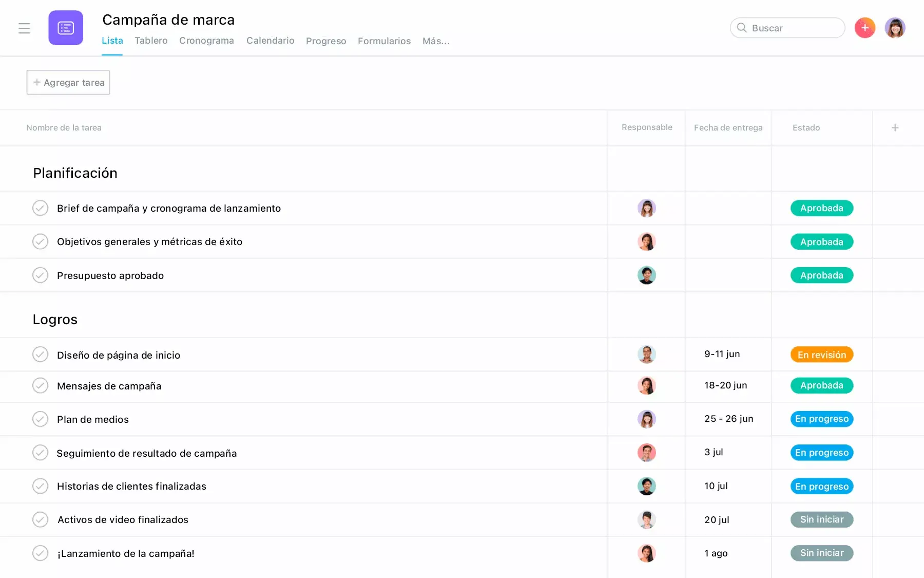Open the 3 jul due date

[714, 452]
